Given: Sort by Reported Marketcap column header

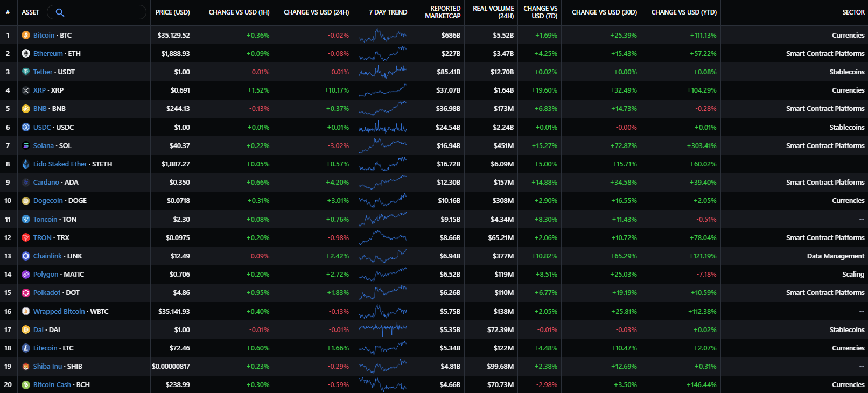Looking at the screenshot, I should (x=442, y=12).
